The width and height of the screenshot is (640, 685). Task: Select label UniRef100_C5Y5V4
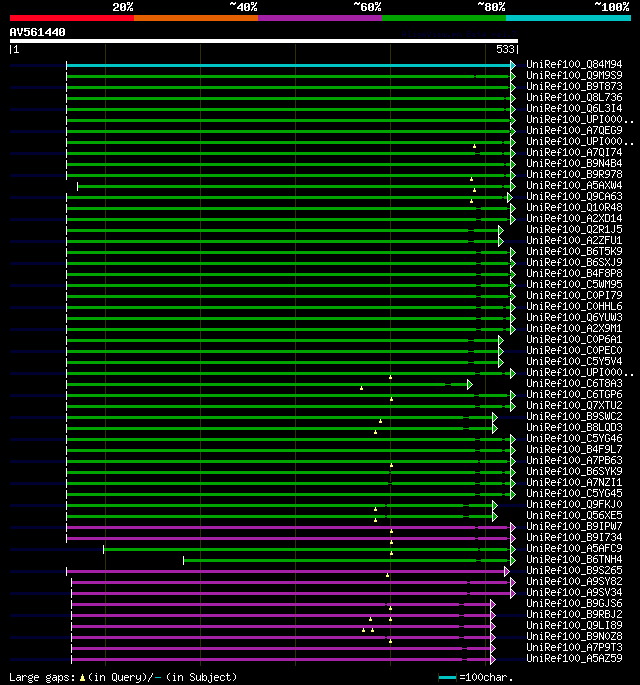(574, 361)
